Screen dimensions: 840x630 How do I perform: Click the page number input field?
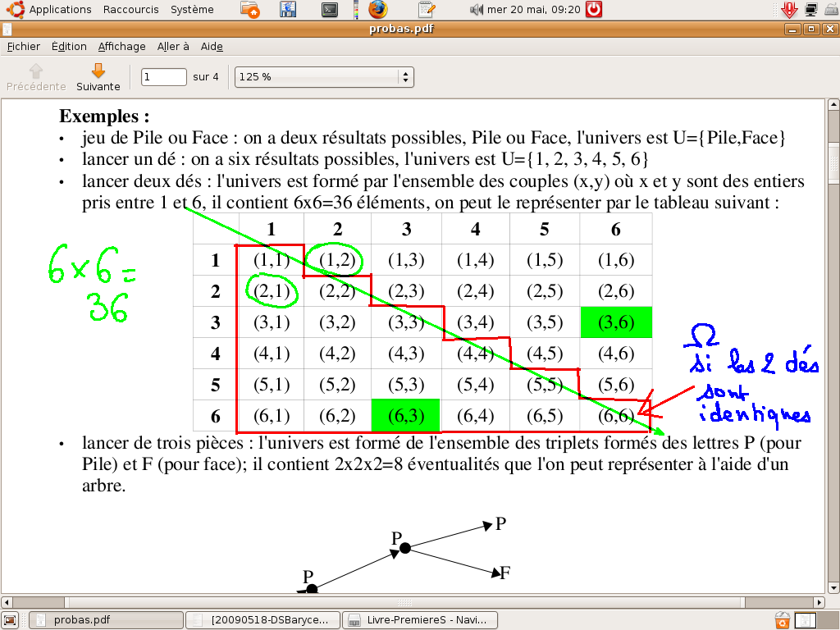[x=164, y=77]
